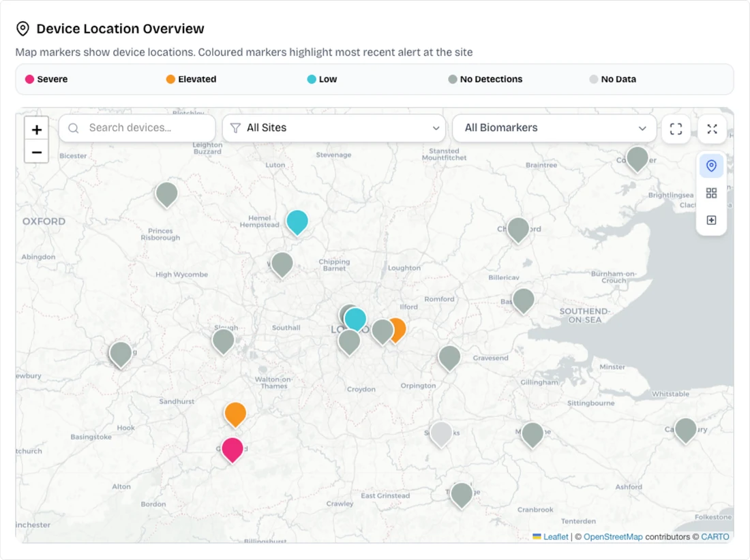
Task: Click the expand arrows icon button
Action: tap(712, 129)
